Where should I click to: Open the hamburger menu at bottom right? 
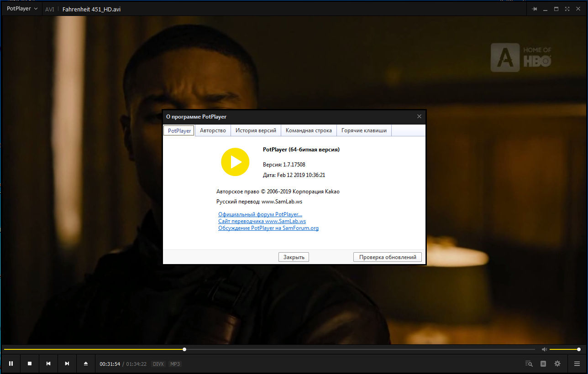(577, 364)
